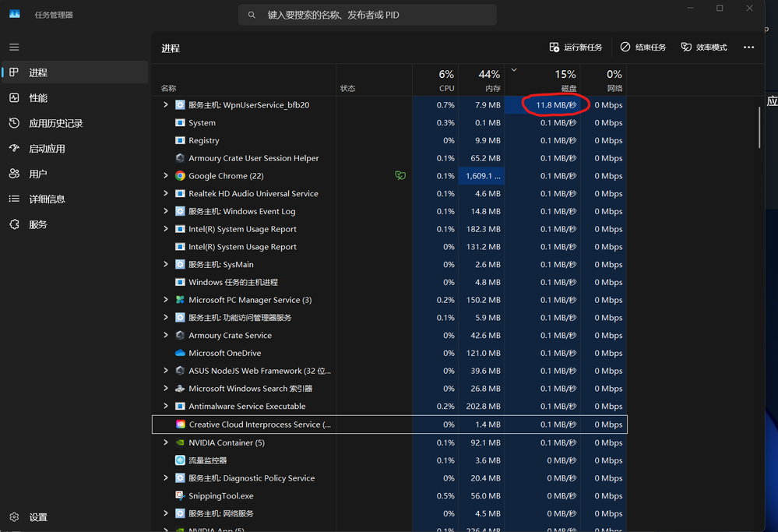Expand 服务主机: SysMain row
This screenshot has width=778, height=532.
[x=166, y=264]
